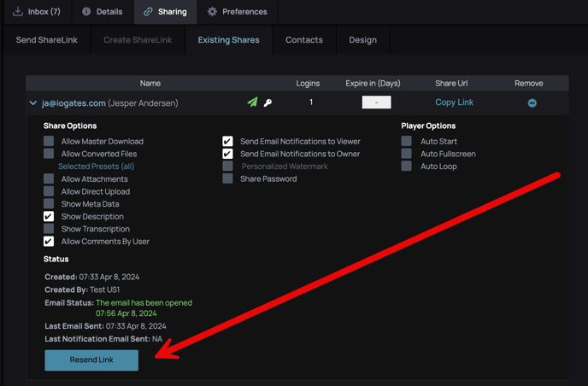Enable the Auto Fullscreen player option
Screen dimensions: 588x386
(407, 154)
